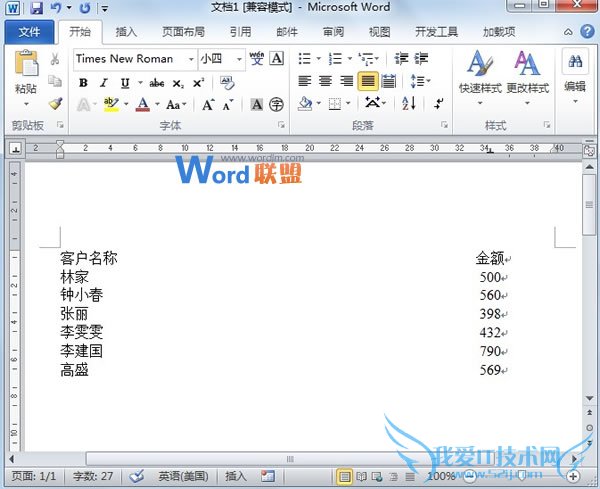Open the Paste button
The height and width of the screenshot is (489, 600).
(26, 78)
